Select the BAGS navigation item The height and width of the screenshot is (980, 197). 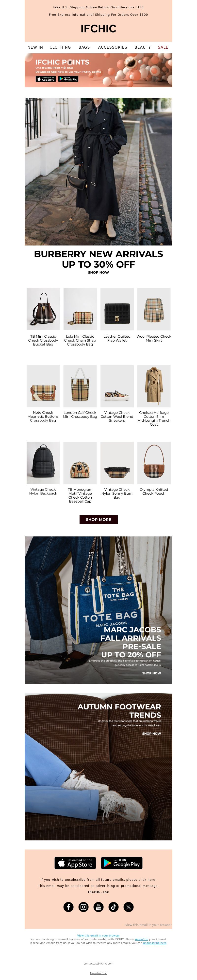click(x=84, y=47)
